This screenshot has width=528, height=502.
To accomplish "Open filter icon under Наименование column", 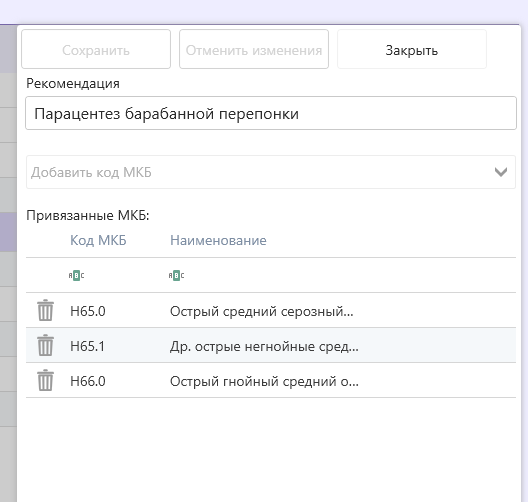I will [x=176, y=275].
